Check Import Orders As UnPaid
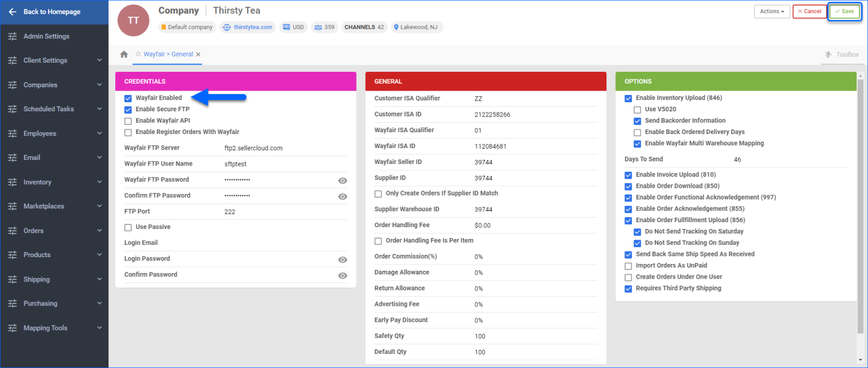Screen dimensions: 868x368 (628, 266)
